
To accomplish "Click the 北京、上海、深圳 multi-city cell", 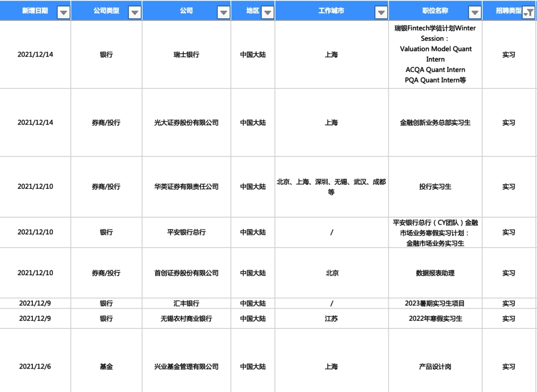I will [x=332, y=186].
